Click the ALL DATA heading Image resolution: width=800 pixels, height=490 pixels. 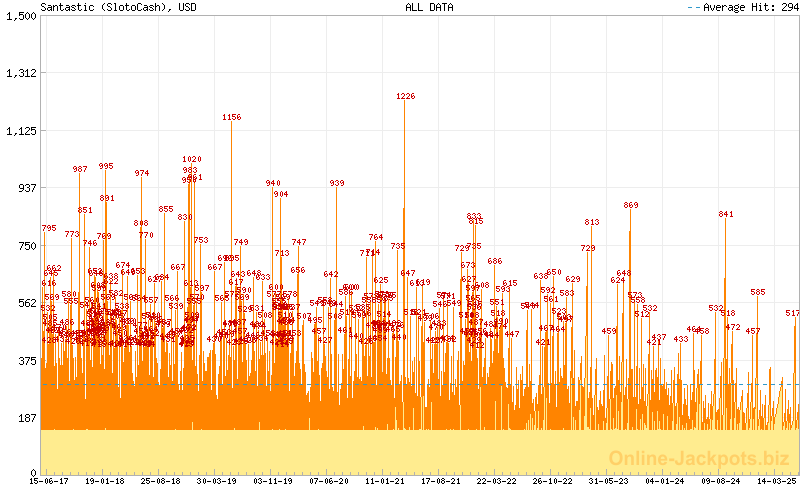(428, 7)
